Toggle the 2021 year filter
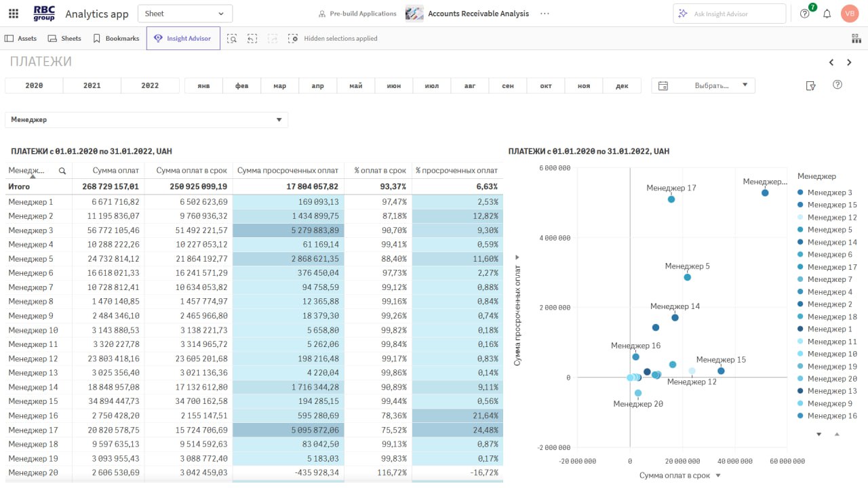868x488 pixels. 92,85
